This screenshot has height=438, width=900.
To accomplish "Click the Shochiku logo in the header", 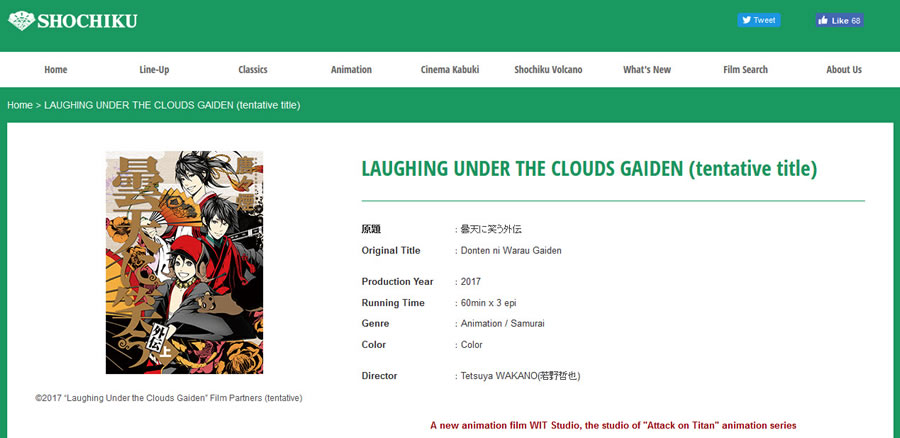I will click(x=72, y=21).
